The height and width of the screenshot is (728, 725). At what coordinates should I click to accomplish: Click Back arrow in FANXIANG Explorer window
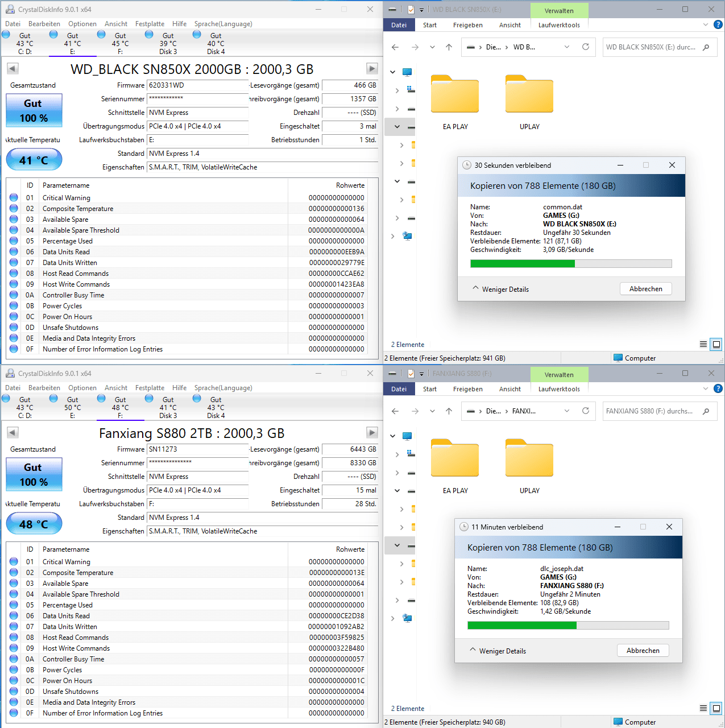[395, 411]
